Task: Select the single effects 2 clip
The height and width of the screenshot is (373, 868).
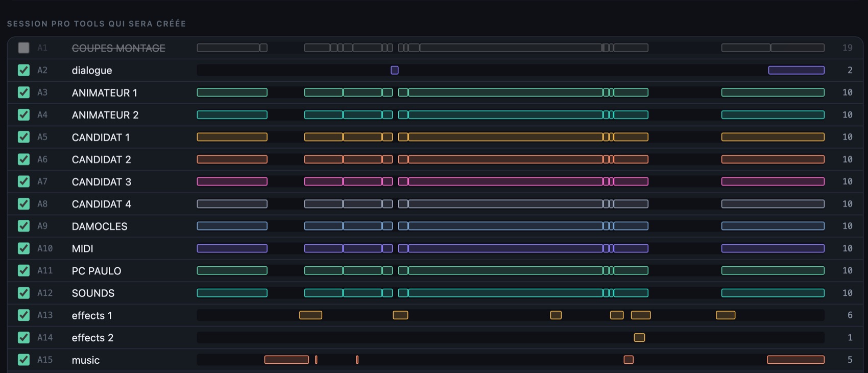Action: tap(639, 337)
